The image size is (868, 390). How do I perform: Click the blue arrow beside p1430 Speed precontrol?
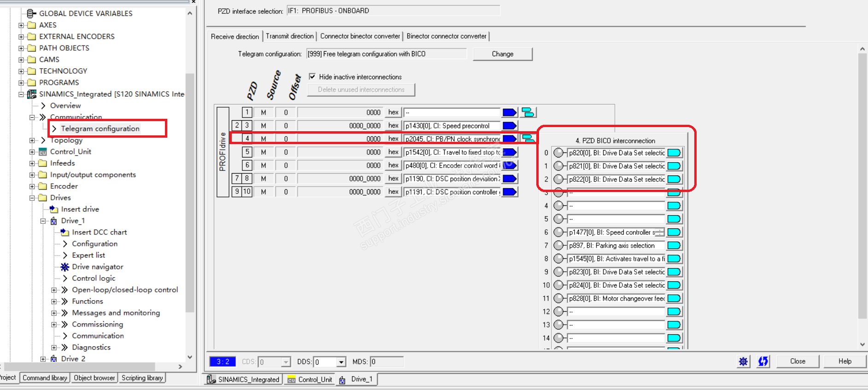pyautogui.click(x=510, y=126)
